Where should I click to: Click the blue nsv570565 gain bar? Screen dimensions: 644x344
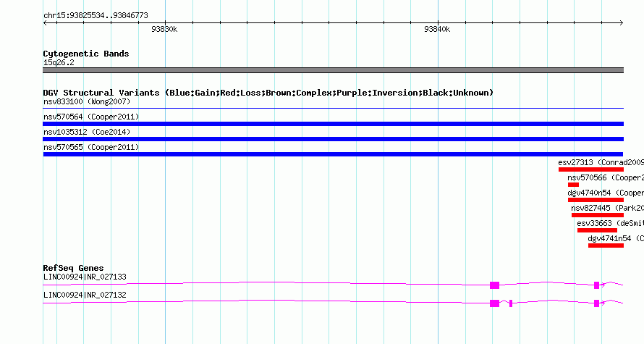coord(333,154)
